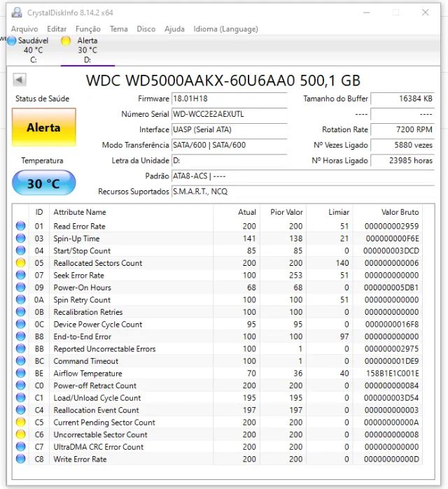
Task: Click status orb of Reallocation Event Count
Action: coord(20,410)
